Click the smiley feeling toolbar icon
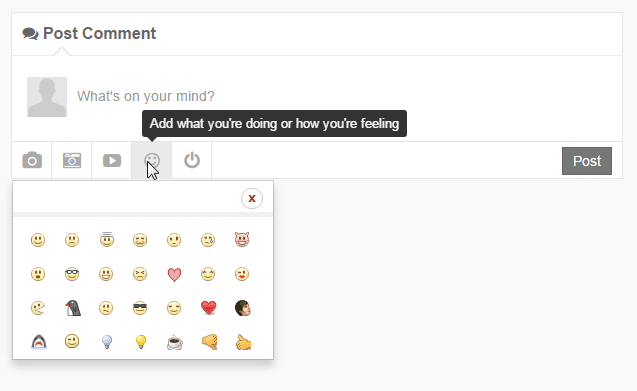The height and width of the screenshot is (391, 637). coord(152,160)
